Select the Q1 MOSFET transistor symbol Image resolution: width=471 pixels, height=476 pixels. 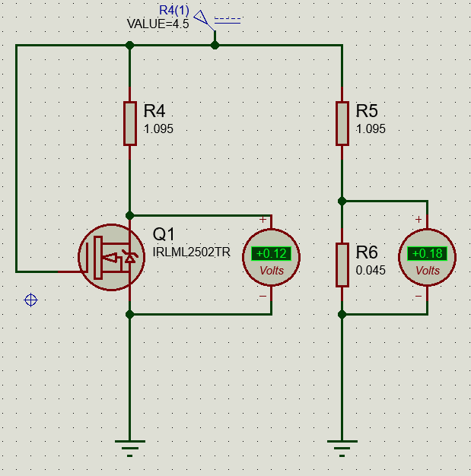(112, 257)
